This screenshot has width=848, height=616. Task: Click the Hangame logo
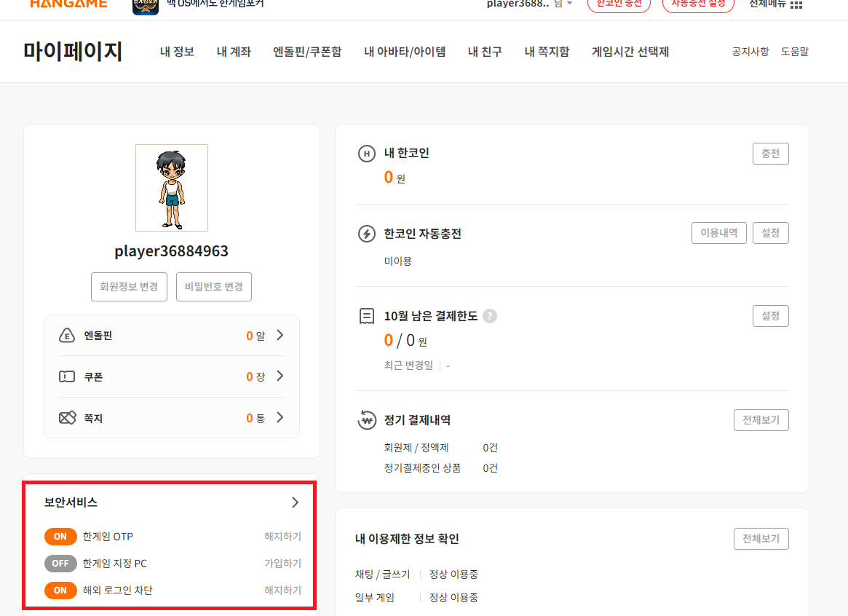(x=68, y=4)
